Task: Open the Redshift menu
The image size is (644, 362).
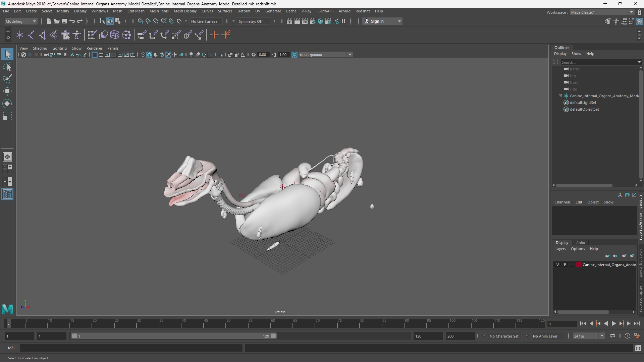Action: tap(363, 11)
